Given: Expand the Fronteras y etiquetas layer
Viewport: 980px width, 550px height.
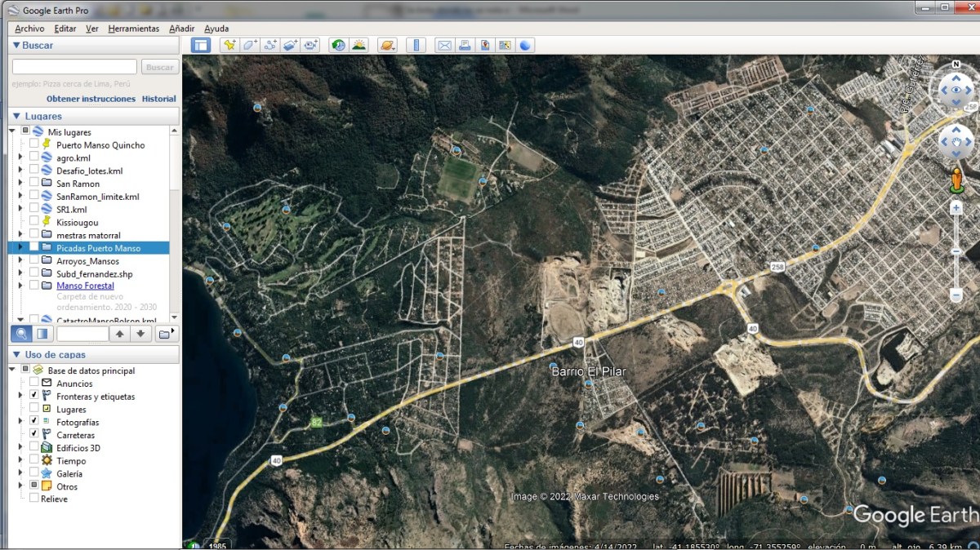Looking at the screenshot, I should tap(20, 397).
